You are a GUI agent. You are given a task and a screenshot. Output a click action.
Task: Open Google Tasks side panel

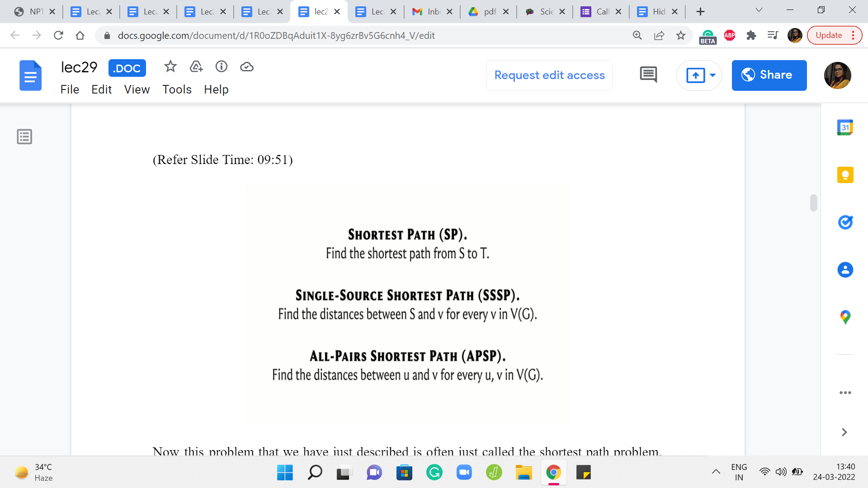point(845,222)
